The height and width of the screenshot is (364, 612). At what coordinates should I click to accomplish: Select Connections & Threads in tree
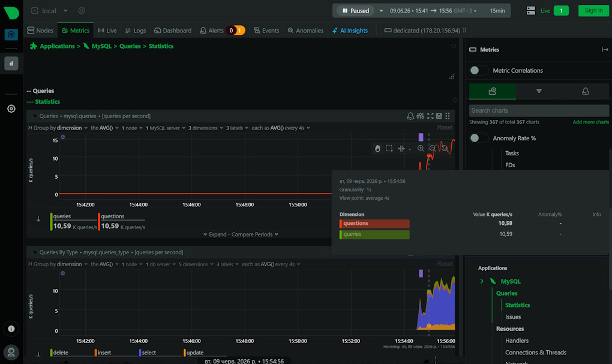pos(535,353)
